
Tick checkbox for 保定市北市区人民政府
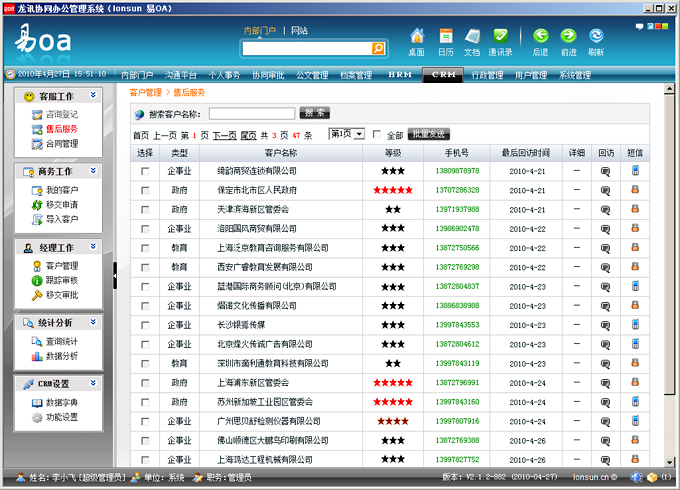tap(145, 190)
